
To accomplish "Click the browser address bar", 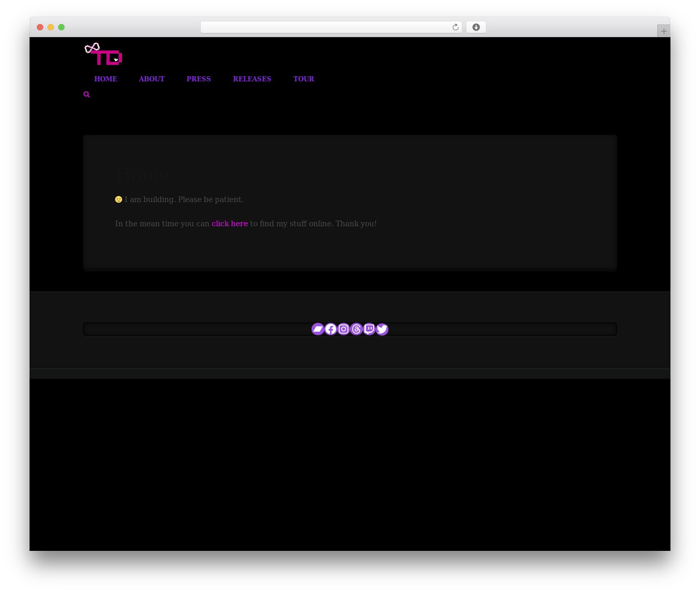I will [x=331, y=27].
